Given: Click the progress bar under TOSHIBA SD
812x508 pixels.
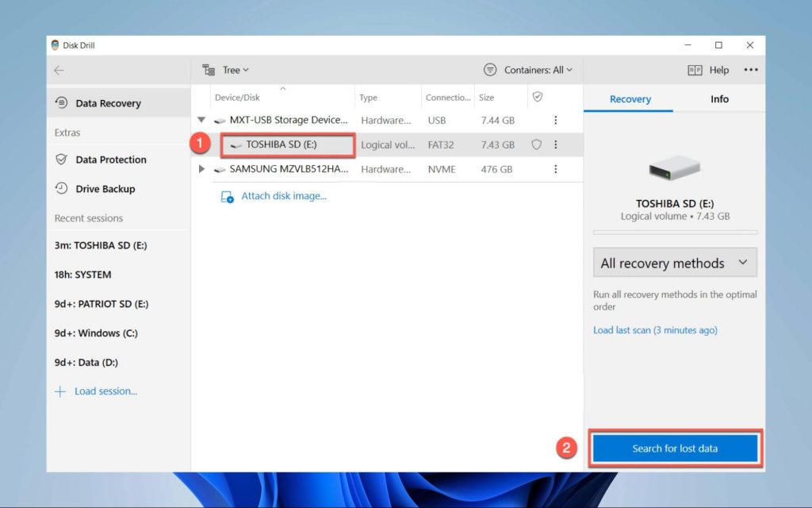Looking at the screenshot, I should click(x=674, y=232).
